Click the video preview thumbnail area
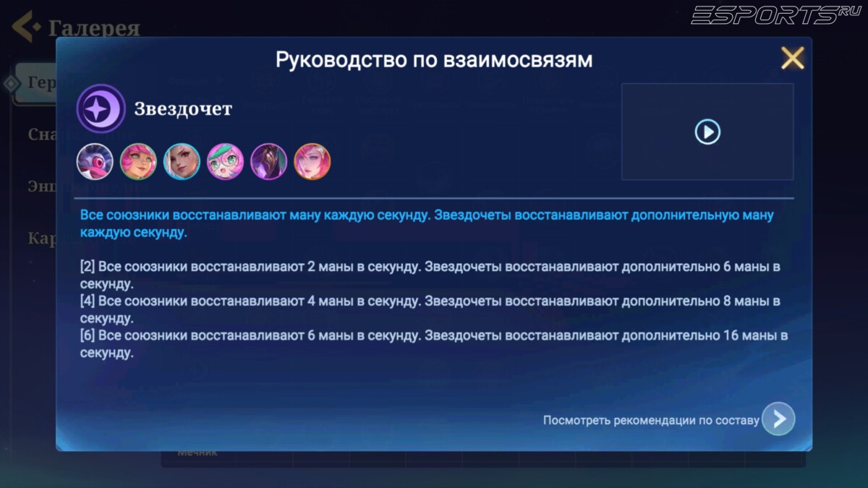 (x=707, y=132)
